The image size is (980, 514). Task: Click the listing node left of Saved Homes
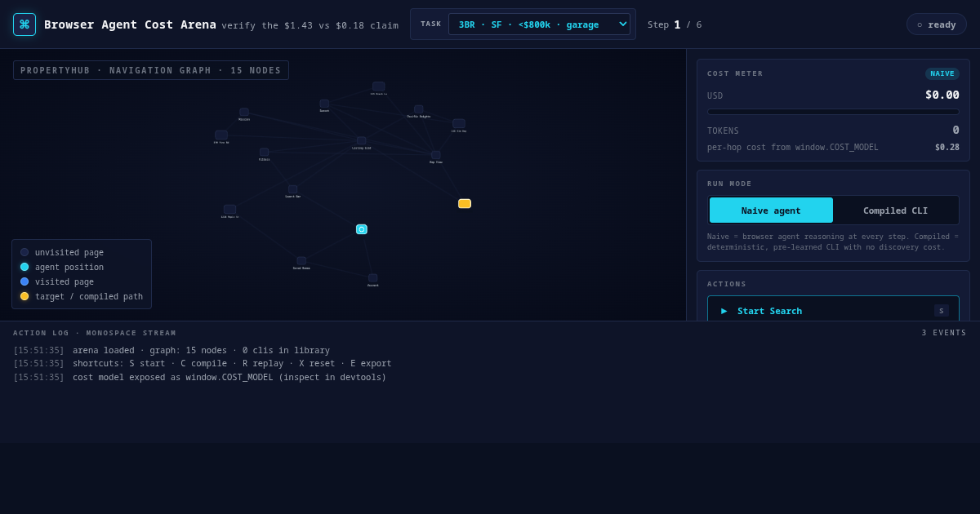coord(229,210)
